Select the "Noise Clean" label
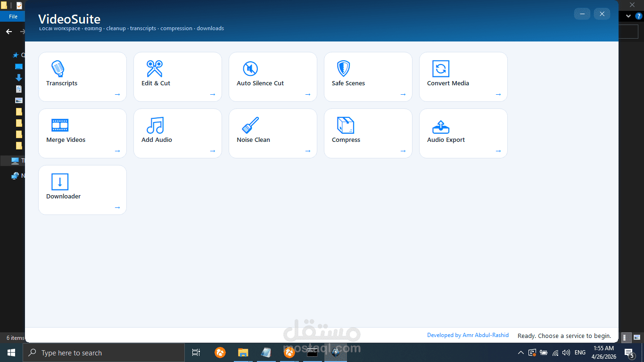Viewport: 644px width, 362px height. [x=253, y=140]
